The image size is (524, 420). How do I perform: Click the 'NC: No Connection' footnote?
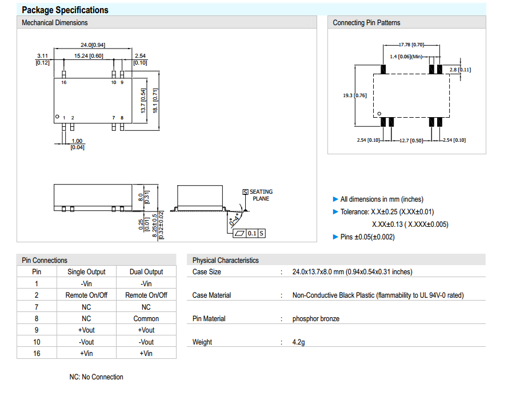pos(96,377)
